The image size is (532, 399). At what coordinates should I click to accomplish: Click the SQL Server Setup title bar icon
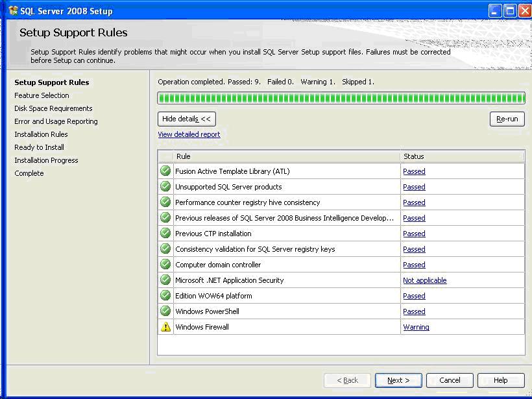(13, 11)
